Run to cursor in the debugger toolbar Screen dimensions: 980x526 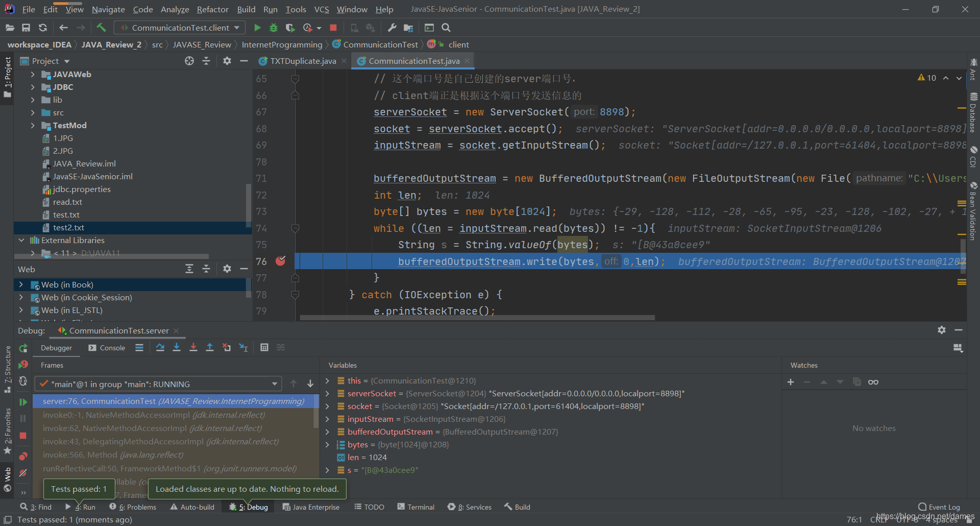point(243,347)
